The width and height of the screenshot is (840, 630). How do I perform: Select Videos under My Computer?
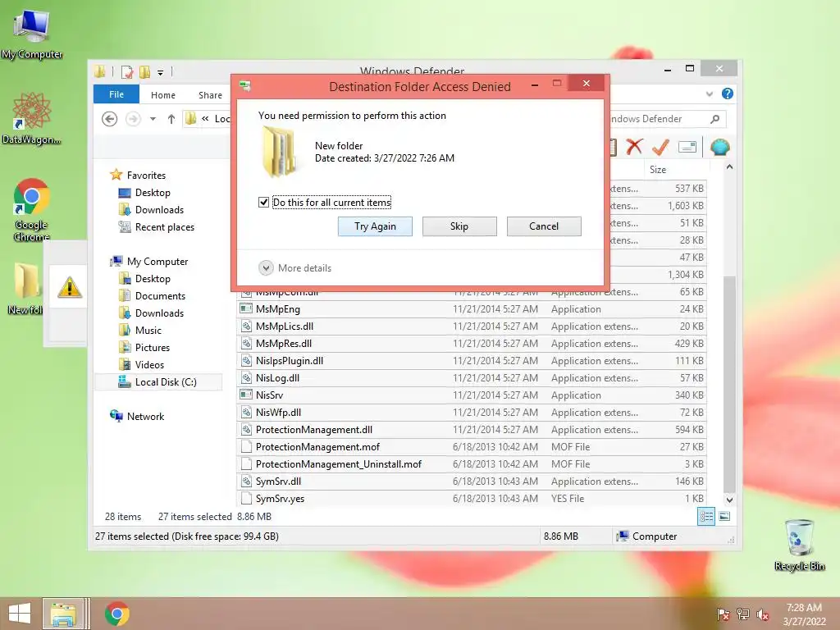149,365
